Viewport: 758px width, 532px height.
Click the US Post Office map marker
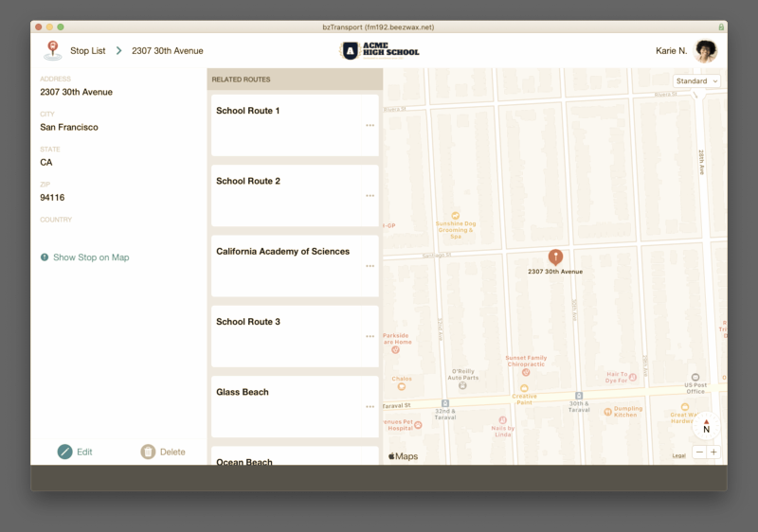(x=695, y=378)
